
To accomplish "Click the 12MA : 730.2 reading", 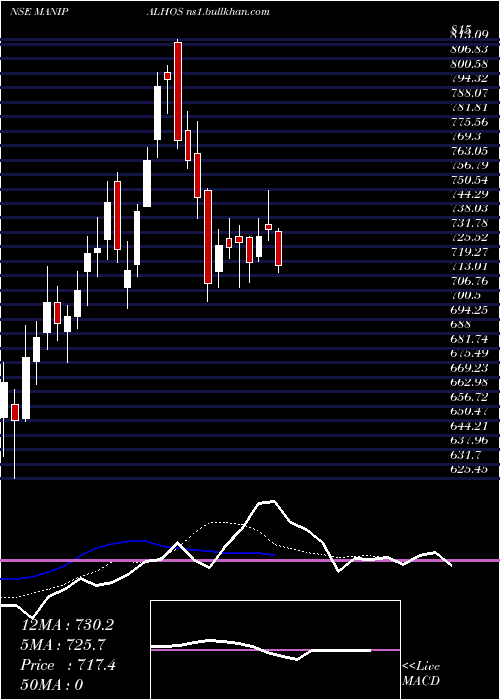I will [67, 625].
